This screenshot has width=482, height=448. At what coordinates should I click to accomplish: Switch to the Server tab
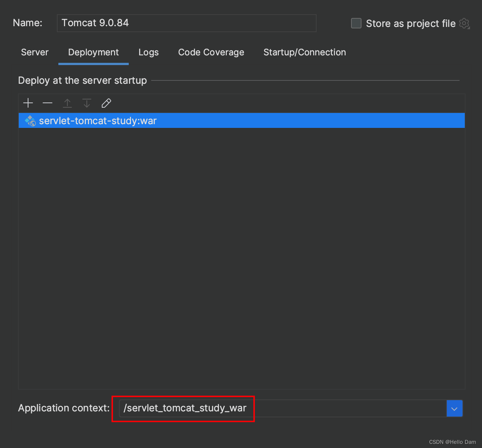click(x=35, y=52)
